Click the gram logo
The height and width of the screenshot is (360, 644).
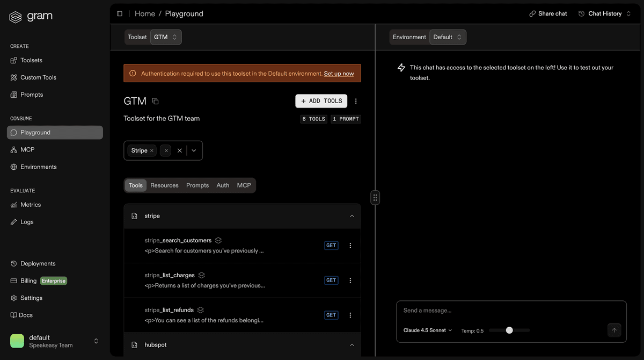pyautogui.click(x=31, y=17)
